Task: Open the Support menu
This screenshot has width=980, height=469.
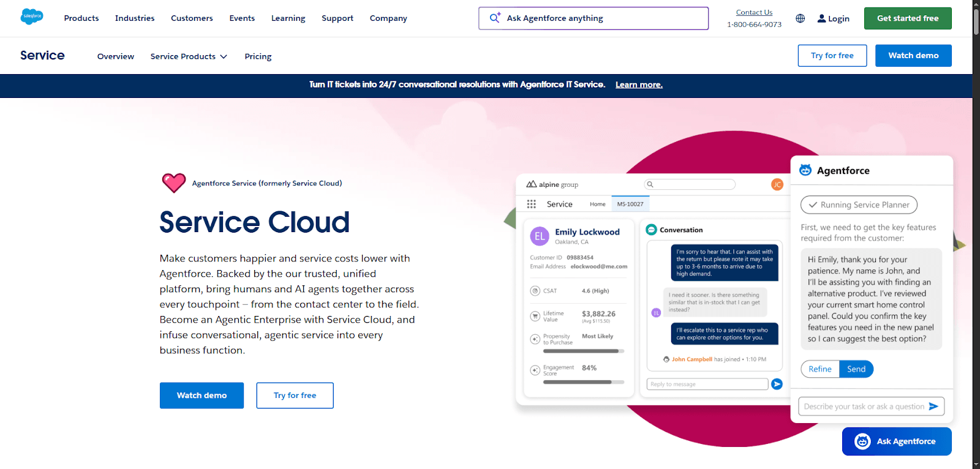Action: (x=337, y=18)
